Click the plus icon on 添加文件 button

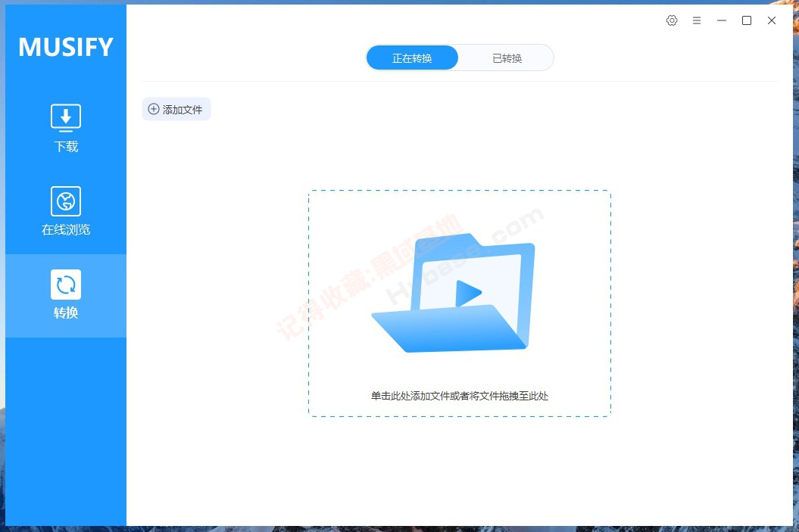tap(154, 109)
